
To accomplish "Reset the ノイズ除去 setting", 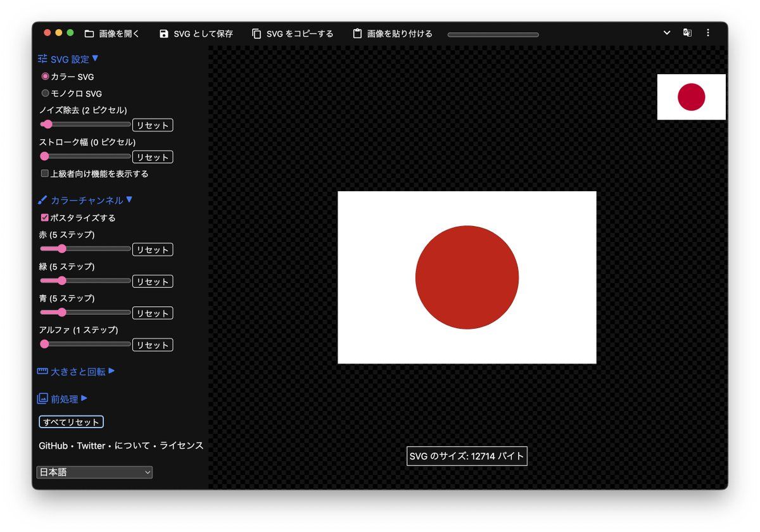I will click(153, 125).
